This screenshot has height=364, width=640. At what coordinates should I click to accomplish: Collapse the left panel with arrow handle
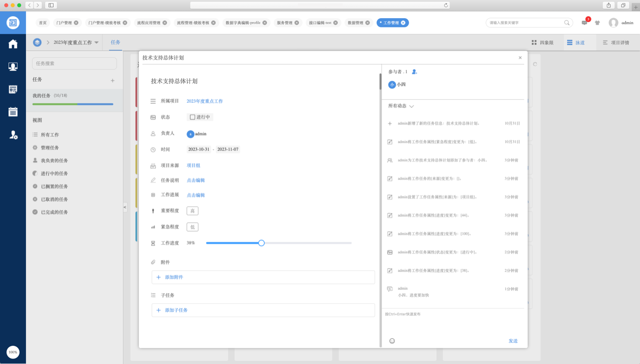click(x=125, y=208)
